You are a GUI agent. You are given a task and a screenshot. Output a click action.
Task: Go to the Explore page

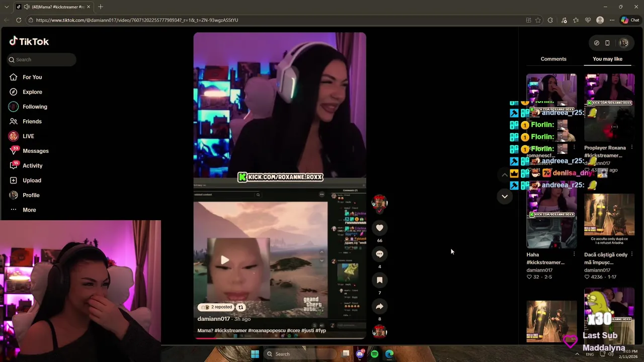click(32, 92)
